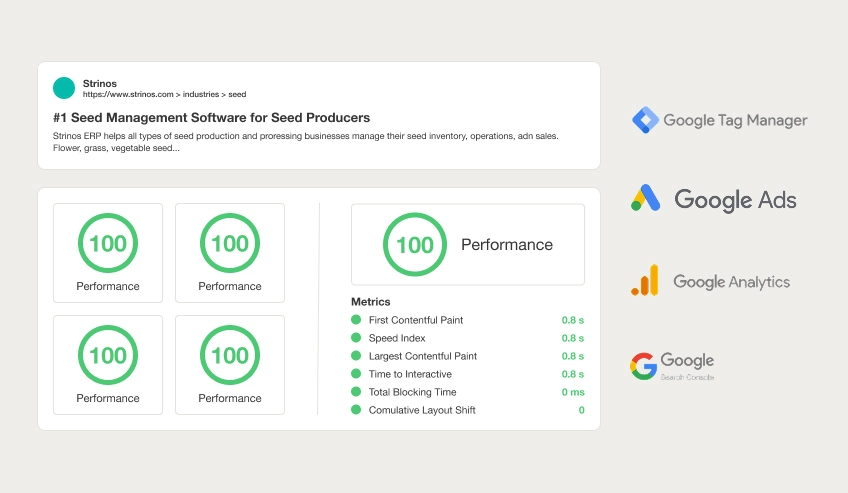
Task: Click the 0.8 s value for First Contentful Paint
Action: click(573, 320)
